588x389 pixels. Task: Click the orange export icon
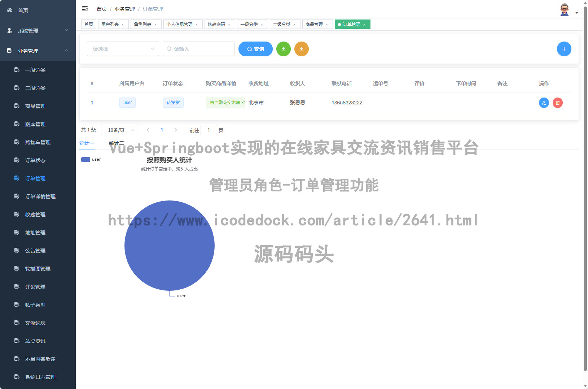pyautogui.click(x=302, y=49)
